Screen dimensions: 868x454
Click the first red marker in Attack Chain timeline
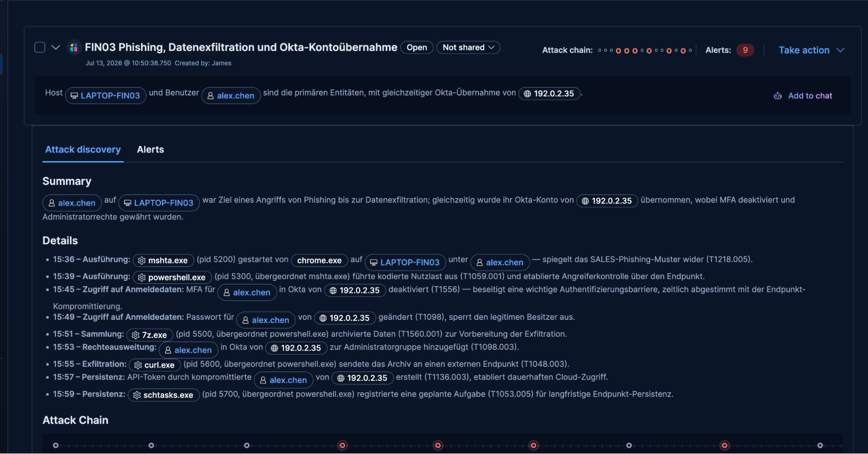point(343,445)
